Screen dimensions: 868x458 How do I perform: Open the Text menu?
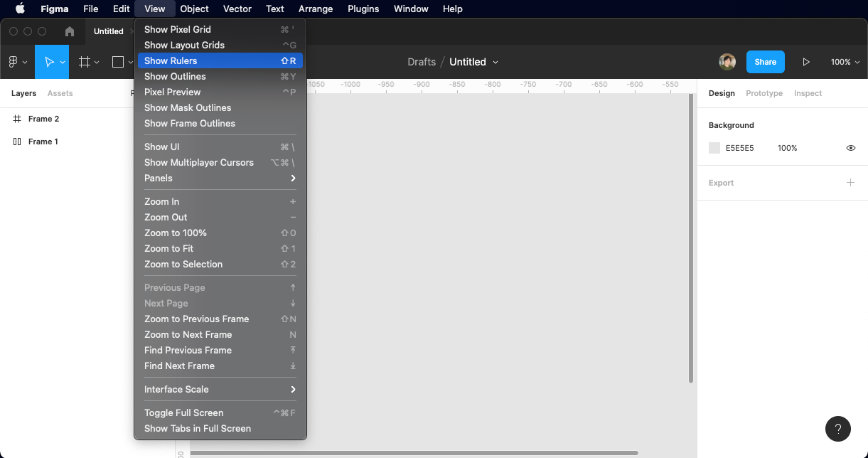(275, 9)
